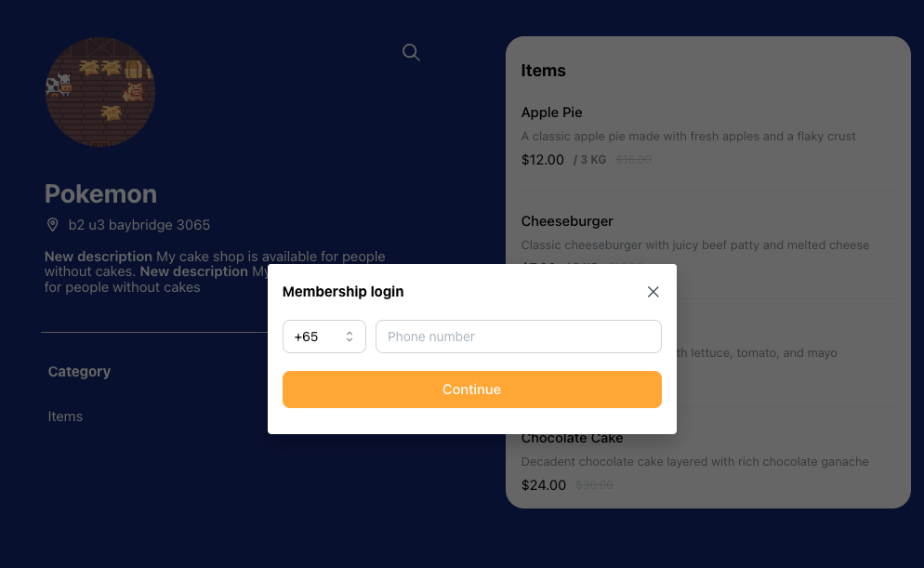Open the +65 country code dropdown

coord(324,337)
